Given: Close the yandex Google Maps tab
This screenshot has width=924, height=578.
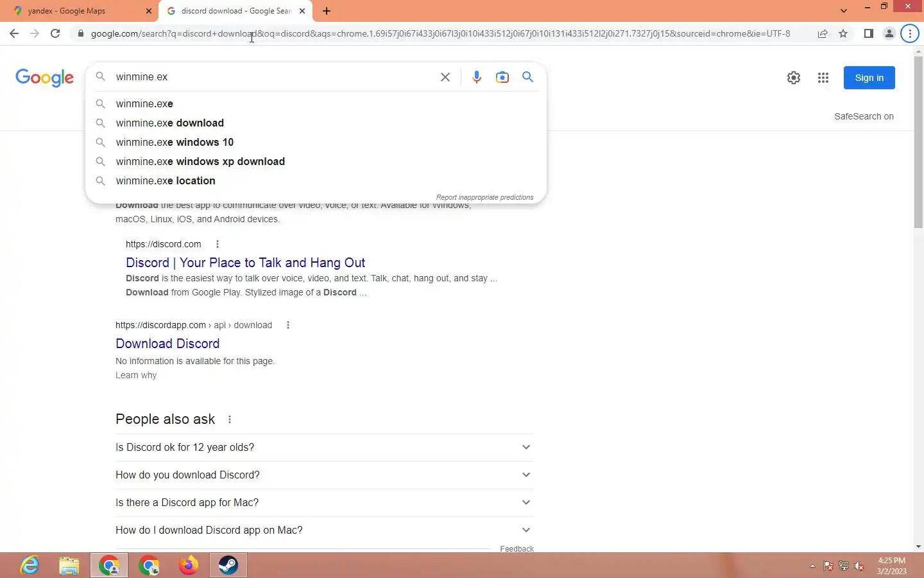Looking at the screenshot, I should click(149, 11).
